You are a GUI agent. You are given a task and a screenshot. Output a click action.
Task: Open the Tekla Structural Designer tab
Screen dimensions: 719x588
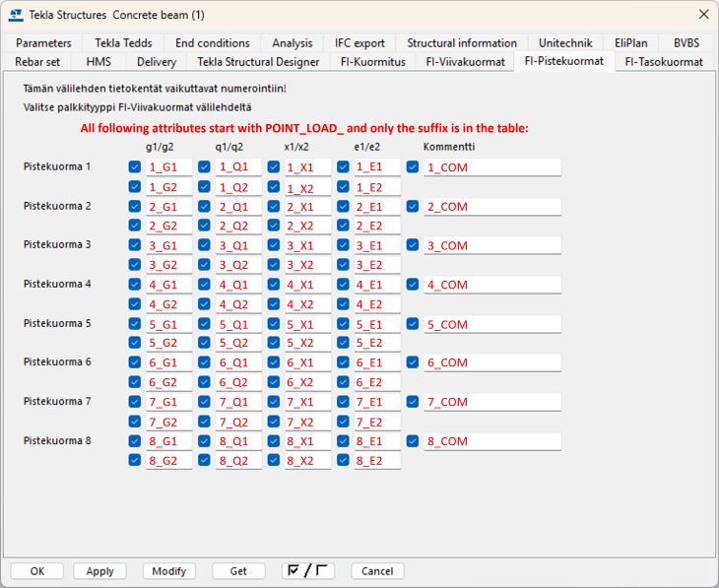pyautogui.click(x=258, y=62)
